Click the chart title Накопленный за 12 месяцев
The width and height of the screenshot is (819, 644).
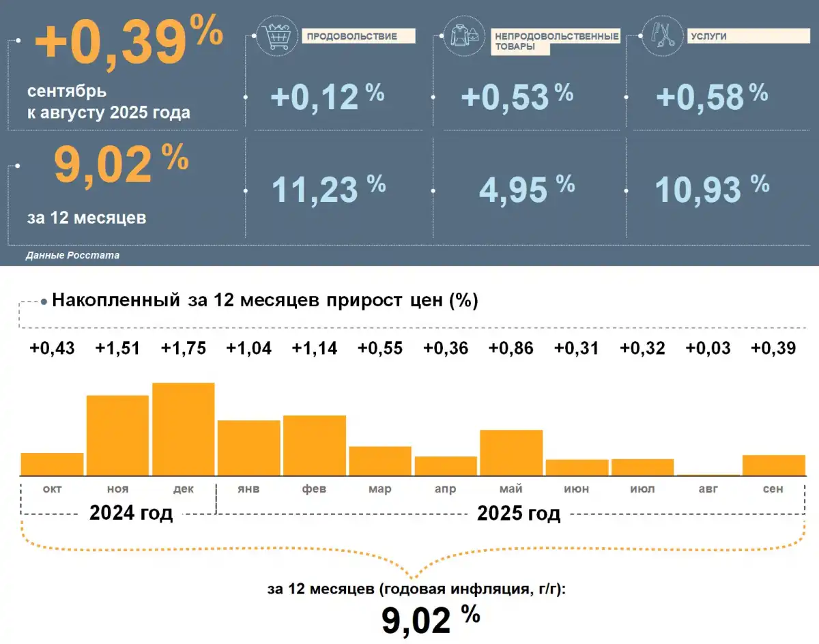click(265, 301)
